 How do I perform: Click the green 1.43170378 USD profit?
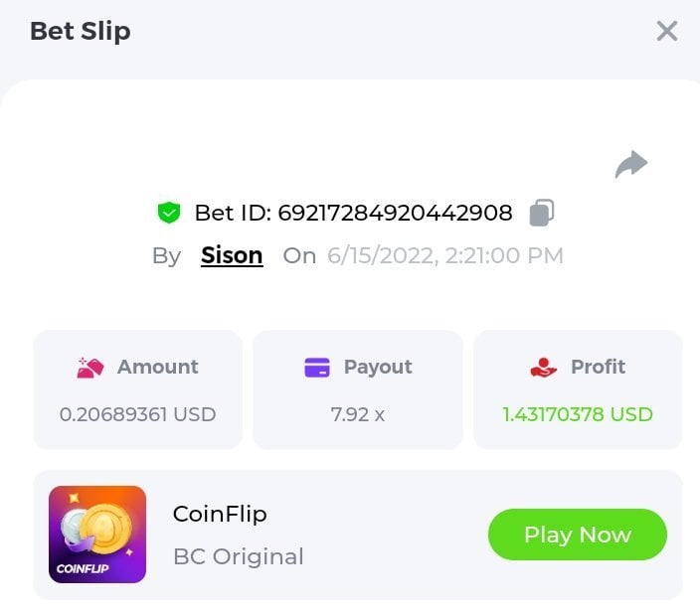(578, 414)
